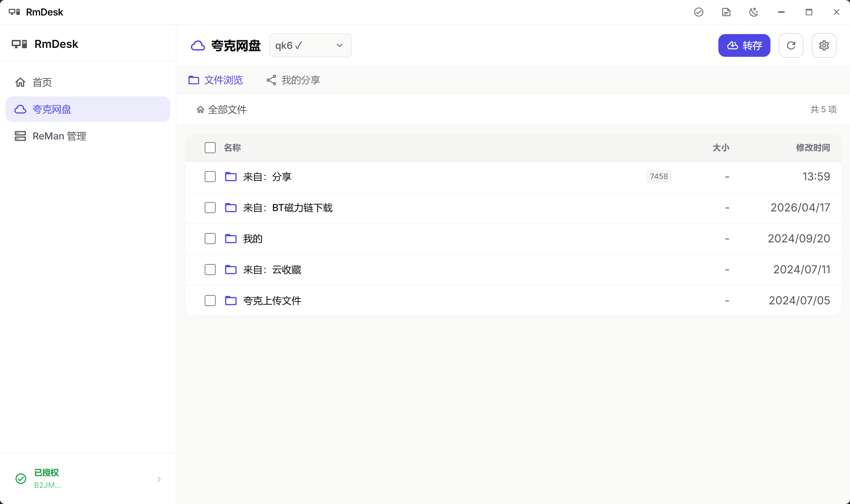Screen dimensions: 850x504
Task: Open the 已授权 license panel
Action: 88,479
